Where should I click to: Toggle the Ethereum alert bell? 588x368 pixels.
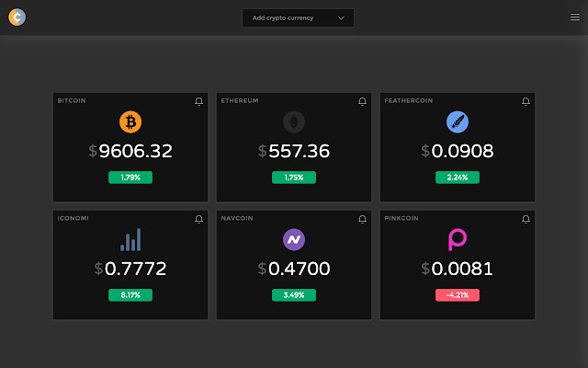point(362,101)
